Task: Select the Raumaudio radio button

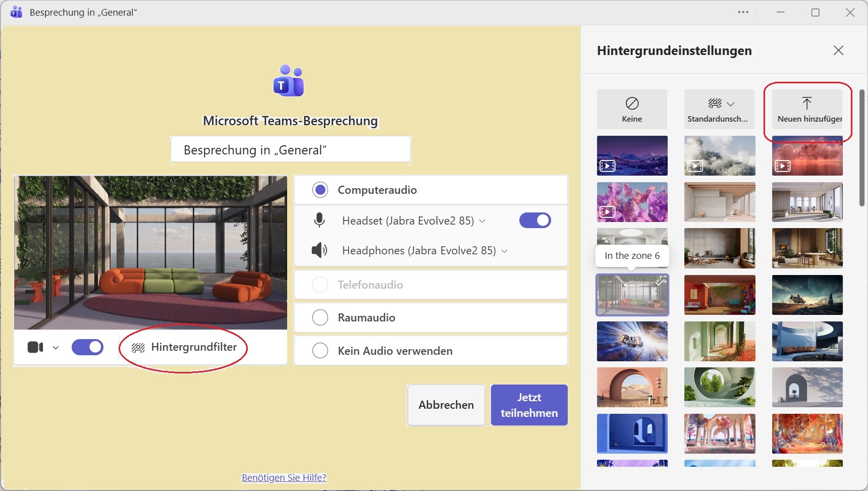Action: (320, 317)
